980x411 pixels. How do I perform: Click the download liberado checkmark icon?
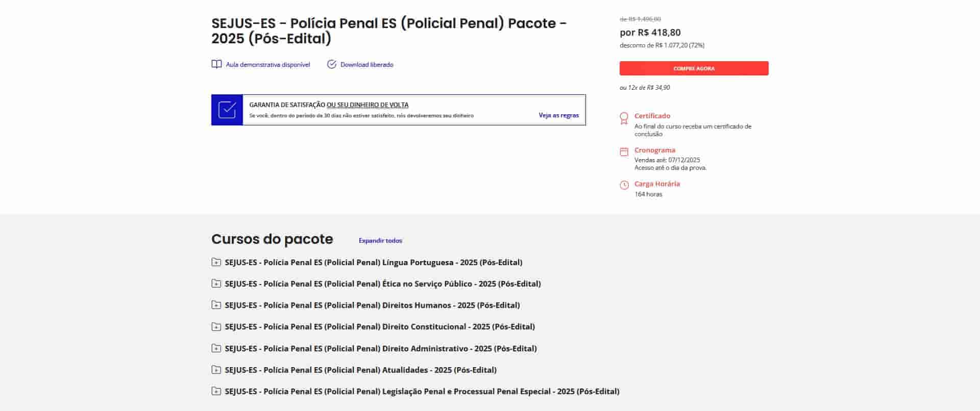click(332, 64)
